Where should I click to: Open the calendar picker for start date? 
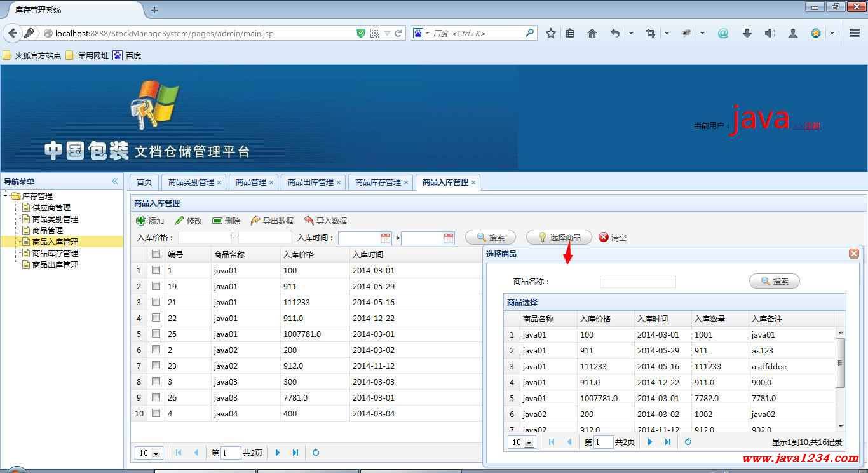[x=386, y=238]
